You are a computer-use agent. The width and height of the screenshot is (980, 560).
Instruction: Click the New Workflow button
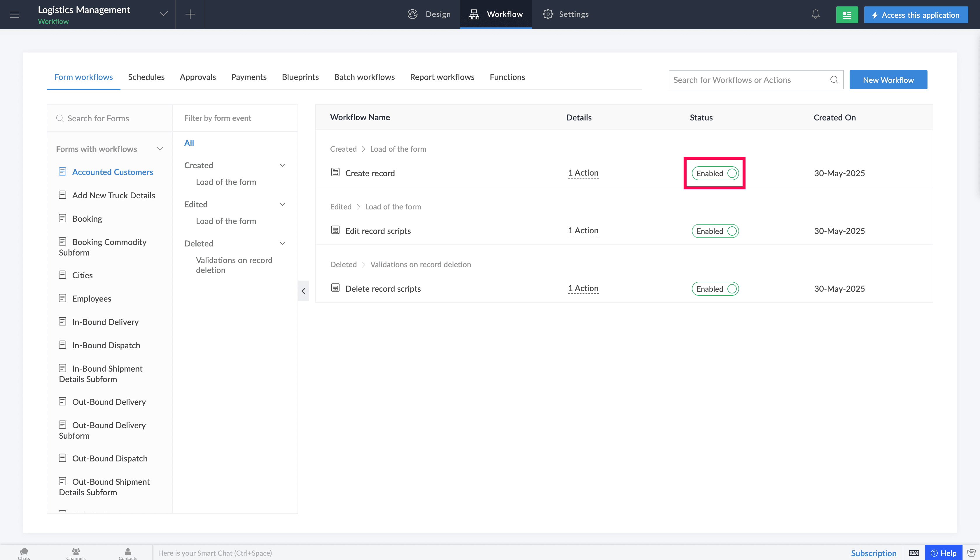click(888, 80)
